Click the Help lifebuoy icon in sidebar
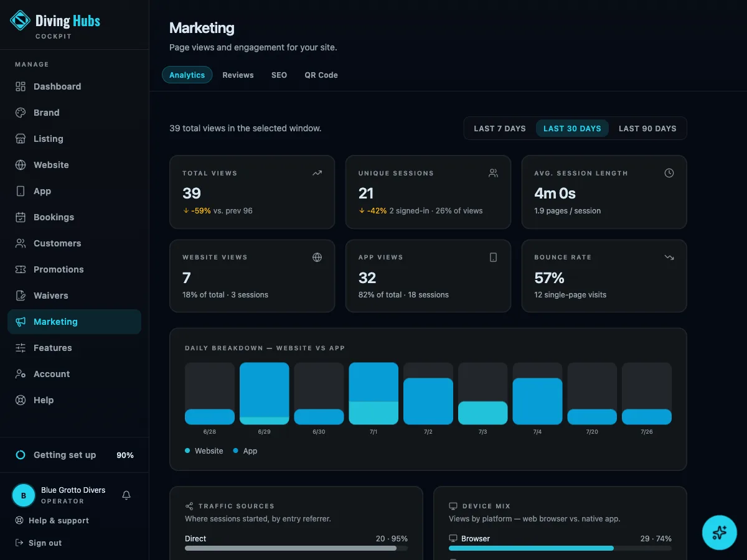The image size is (747, 560). coord(21,400)
